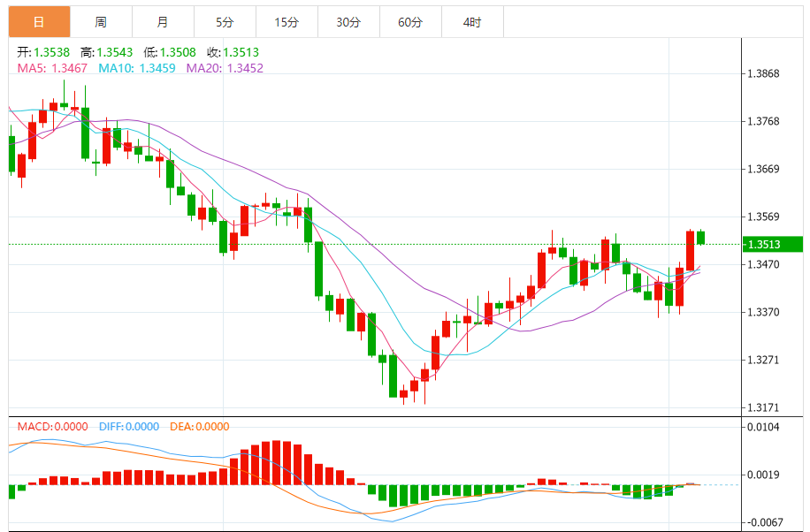810x532 pixels.
Task: Click the tallest red MACD histogram bar
Action: point(277,462)
